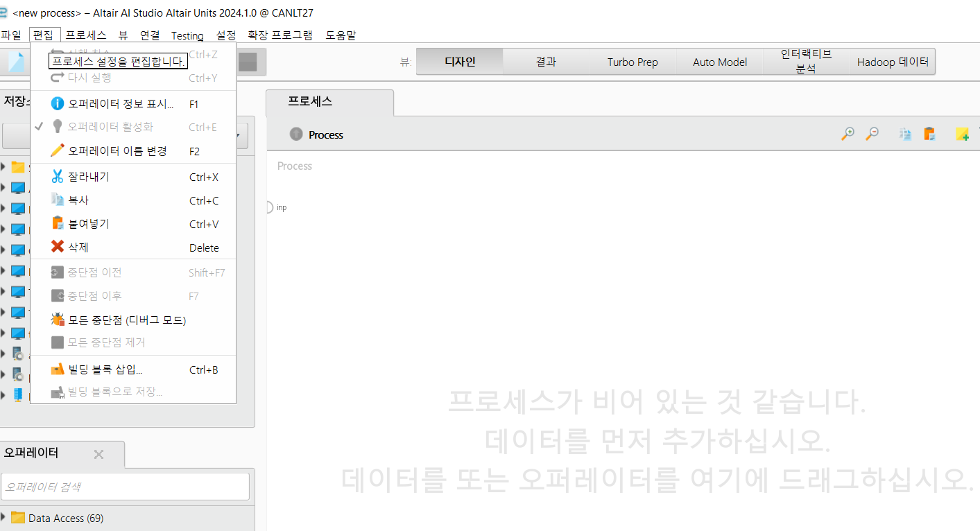Click the 오퍼레이터 검색 search field

point(125,487)
